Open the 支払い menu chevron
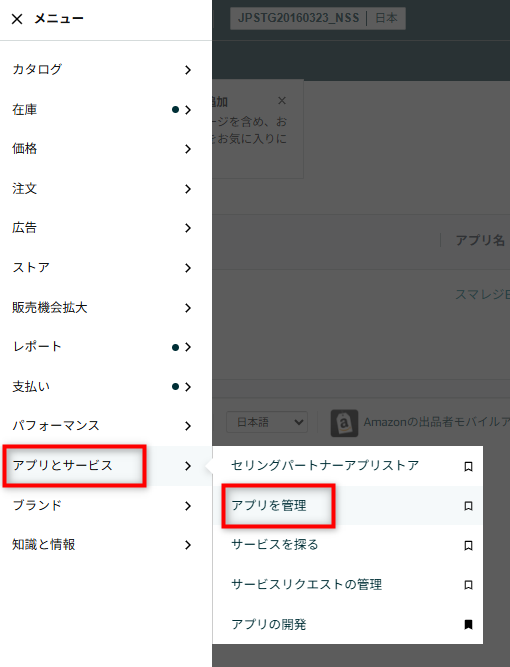The width and height of the screenshot is (510, 667). click(x=188, y=387)
